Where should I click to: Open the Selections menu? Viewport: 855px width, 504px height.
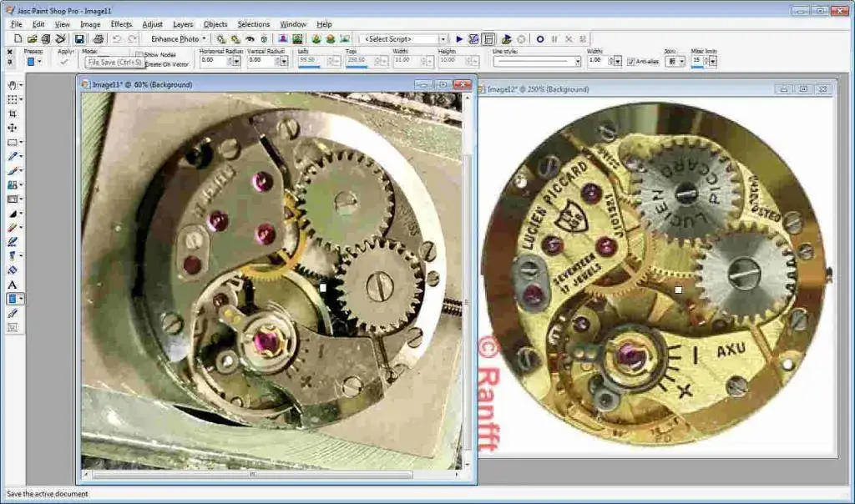coord(254,24)
